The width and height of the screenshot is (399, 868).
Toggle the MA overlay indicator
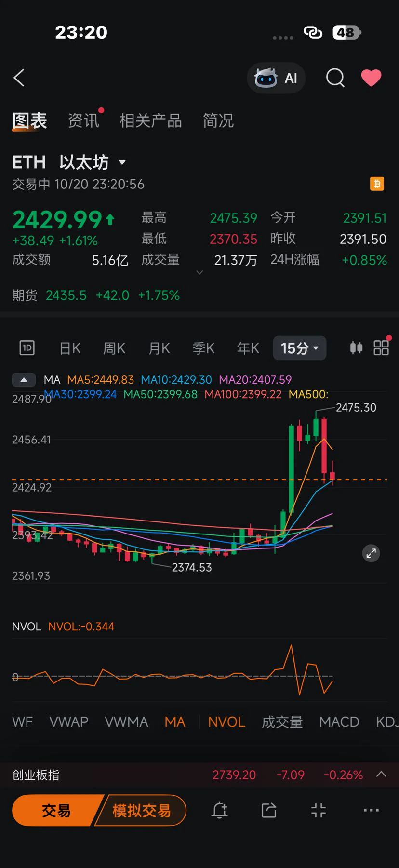point(175,722)
